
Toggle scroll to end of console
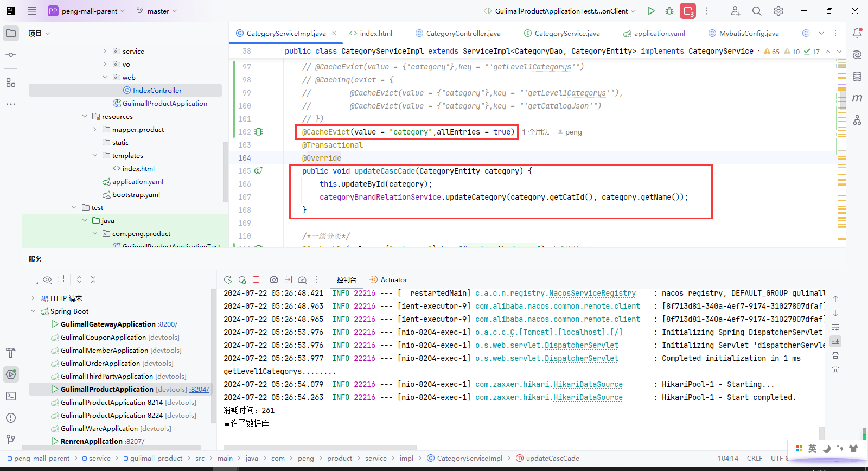point(835,341)
